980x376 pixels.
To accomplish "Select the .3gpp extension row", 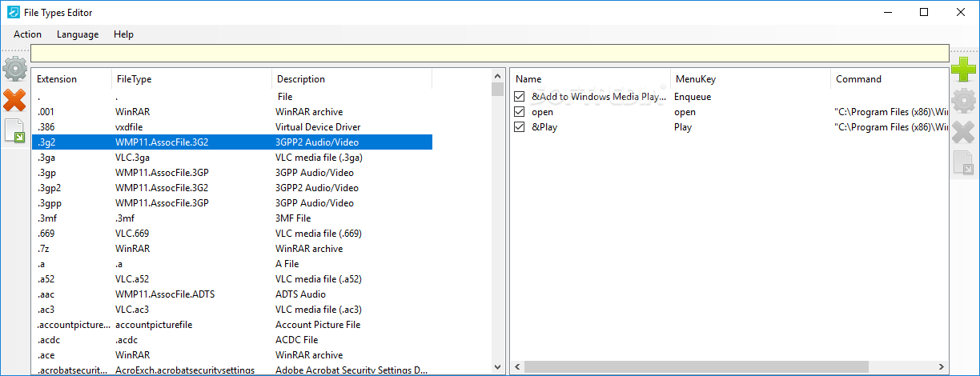I will (232, 203).
